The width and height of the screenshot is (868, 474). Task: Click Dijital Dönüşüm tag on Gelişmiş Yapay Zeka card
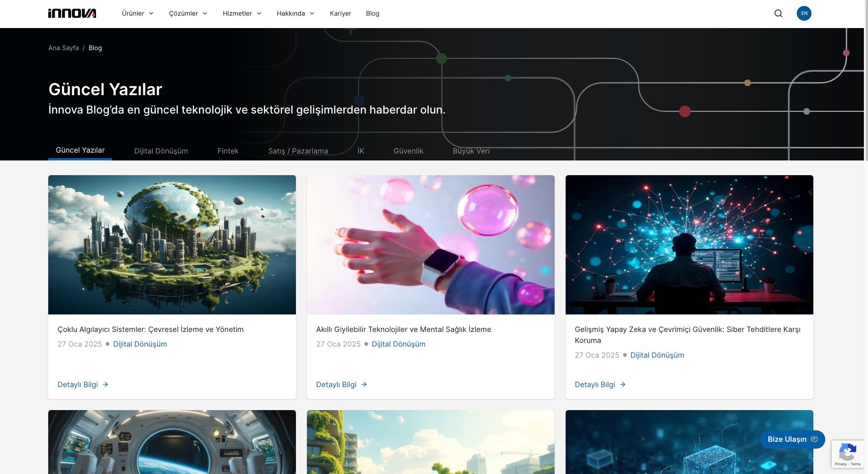pyautogui.click(x=657, y=355)
